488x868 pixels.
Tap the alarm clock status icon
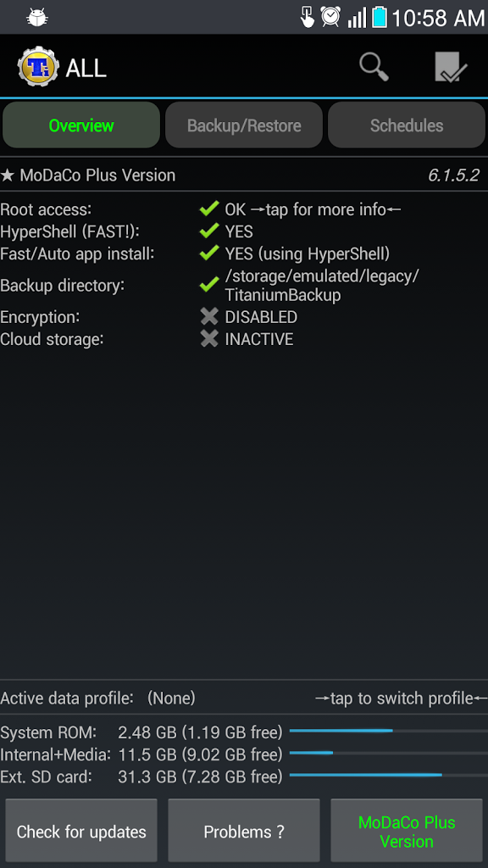click(x=331, y=17)
